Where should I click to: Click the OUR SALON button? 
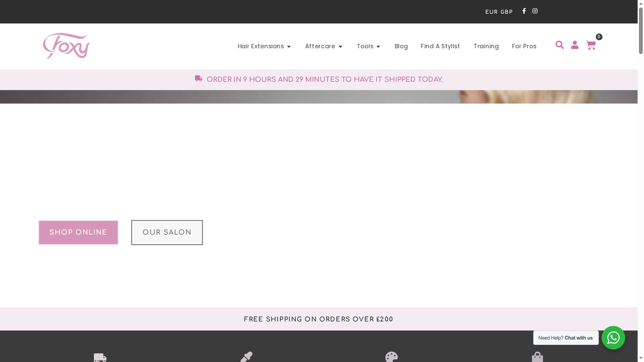pos(167,232)
